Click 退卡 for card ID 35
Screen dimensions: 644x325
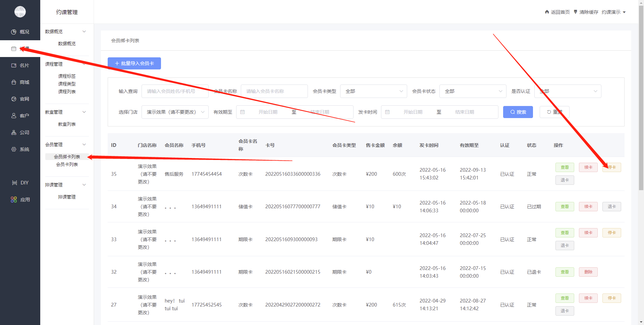click(x=565, y=180)
